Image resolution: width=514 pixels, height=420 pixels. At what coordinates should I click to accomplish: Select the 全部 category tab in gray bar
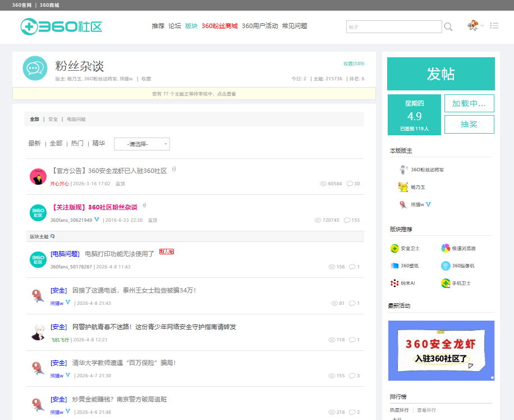click(x=34, y=119)
